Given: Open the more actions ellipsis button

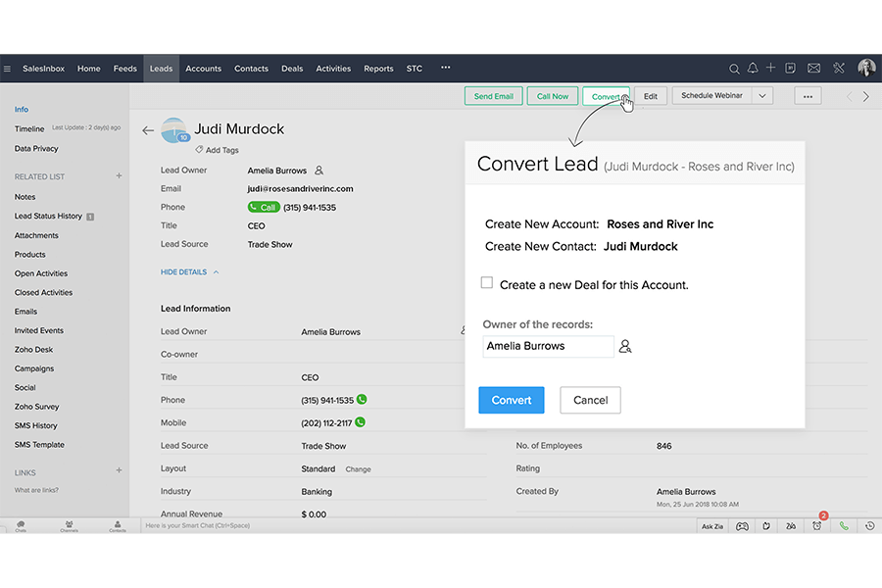Looking at the screenshot, I should 808,96.
